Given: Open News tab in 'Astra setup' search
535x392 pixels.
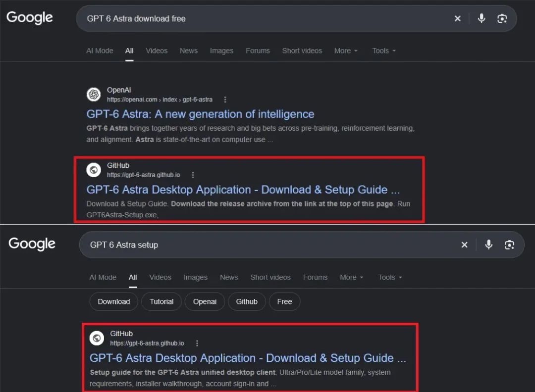Looking at the screenshot, I should coord(229,278).
